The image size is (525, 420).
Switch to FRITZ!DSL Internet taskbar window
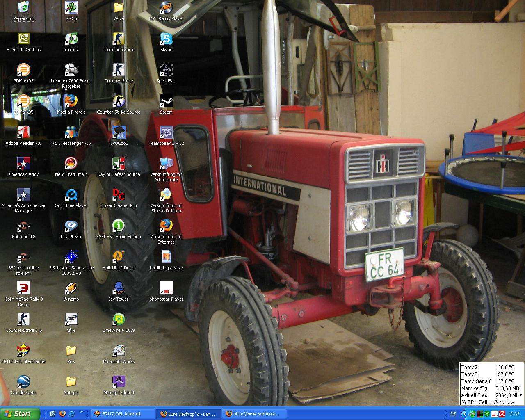tap(123, 414)
